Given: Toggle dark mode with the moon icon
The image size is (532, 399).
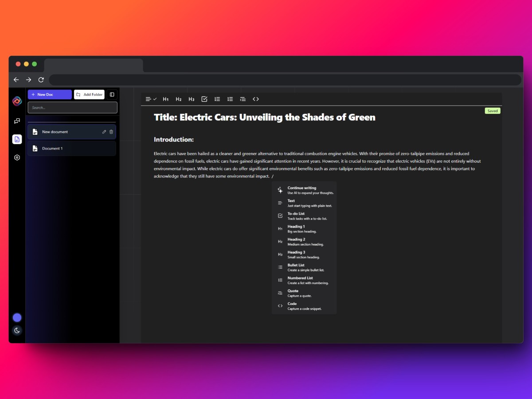Looking at the screenshot, I should [17, 330].
